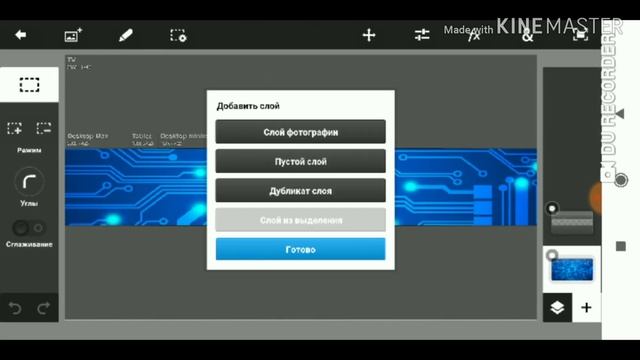Tap the back arrow icon
Screen dimensions: 640x360
[21, 35]
